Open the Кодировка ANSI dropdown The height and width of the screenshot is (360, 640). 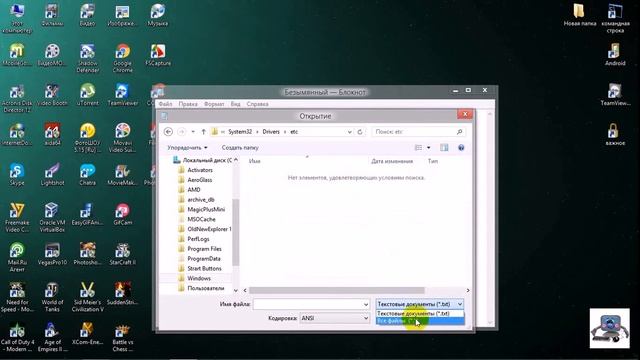(334, 318)
